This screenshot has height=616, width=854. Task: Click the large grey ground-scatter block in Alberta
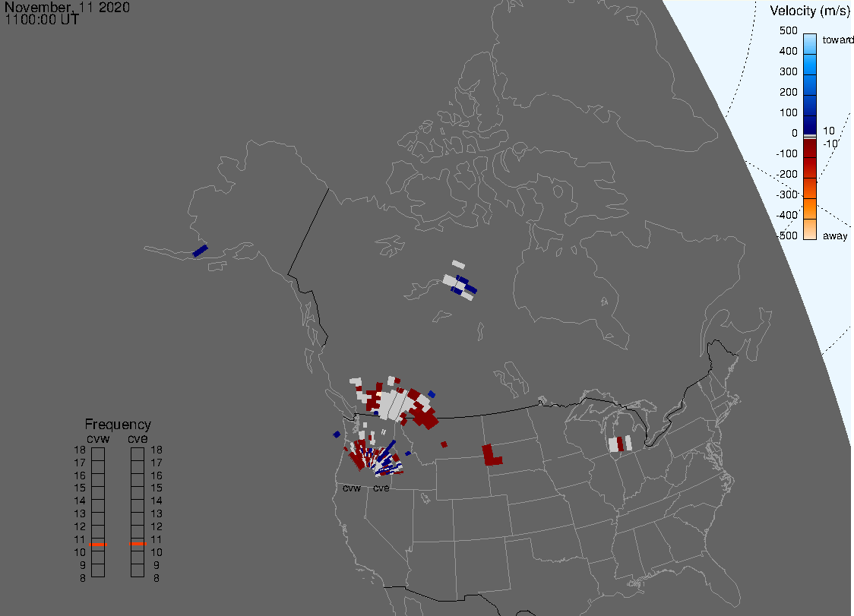[394, 403]
